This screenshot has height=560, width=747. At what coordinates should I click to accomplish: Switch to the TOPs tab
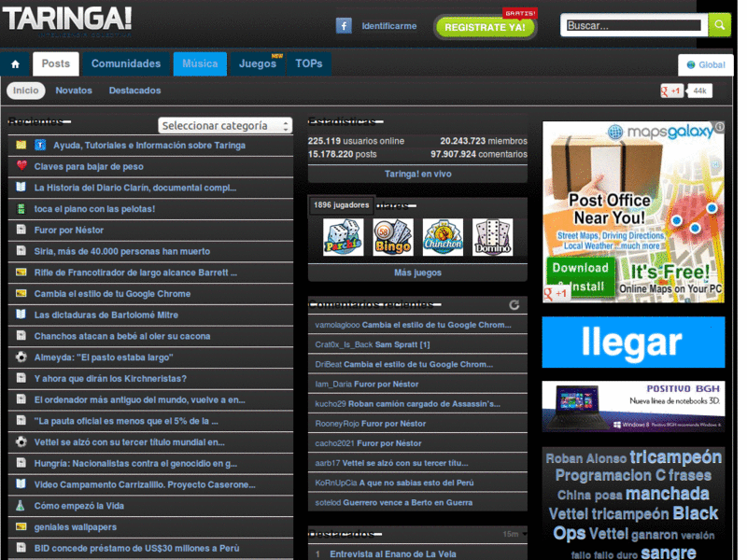(x=309, y=63)
